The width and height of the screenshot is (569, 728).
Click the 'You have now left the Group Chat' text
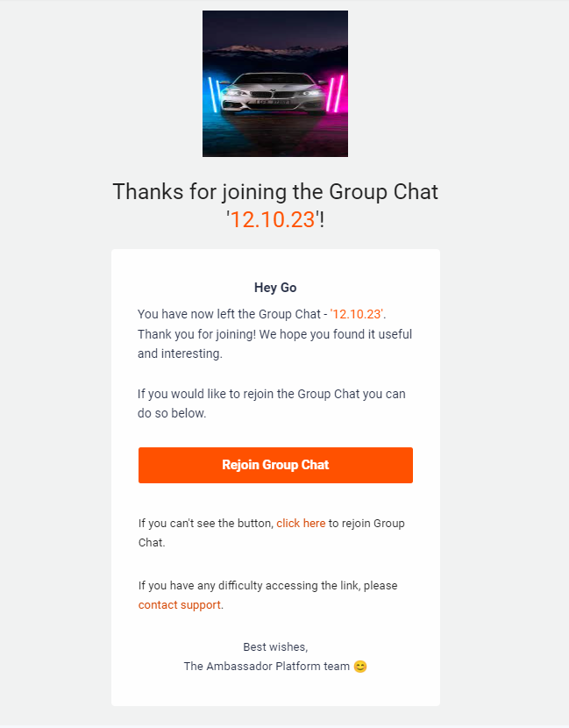pos(229,314)
